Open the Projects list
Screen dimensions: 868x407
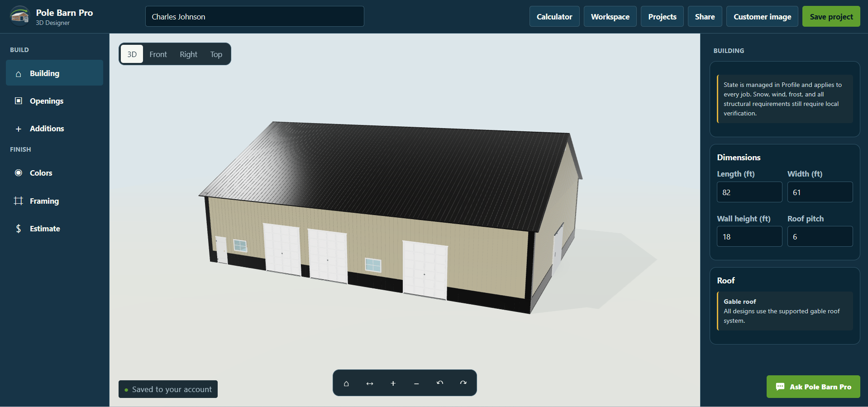[x=662, y=17]
